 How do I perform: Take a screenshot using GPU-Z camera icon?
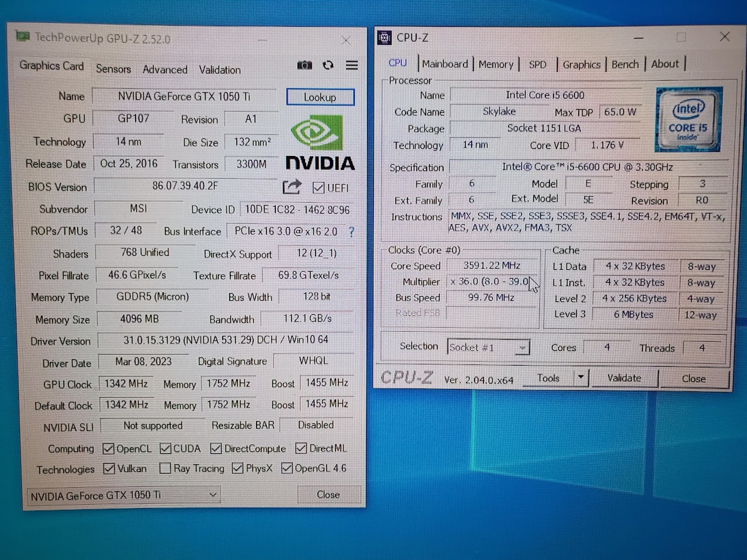click(305, 66)
